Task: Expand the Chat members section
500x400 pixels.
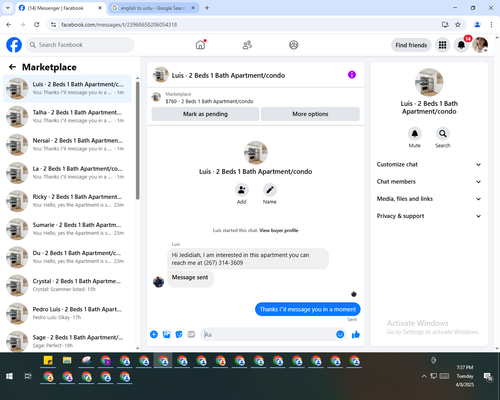Action: pos(429,182)
